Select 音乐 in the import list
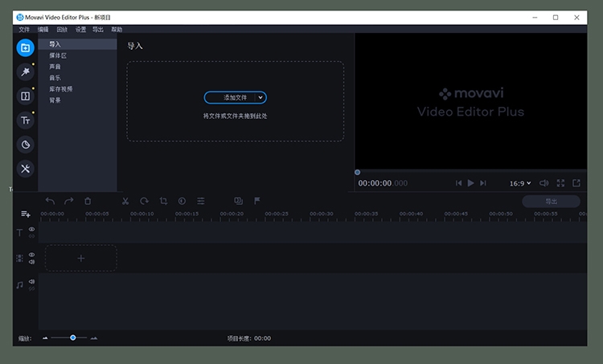 (x=55, y=78)
